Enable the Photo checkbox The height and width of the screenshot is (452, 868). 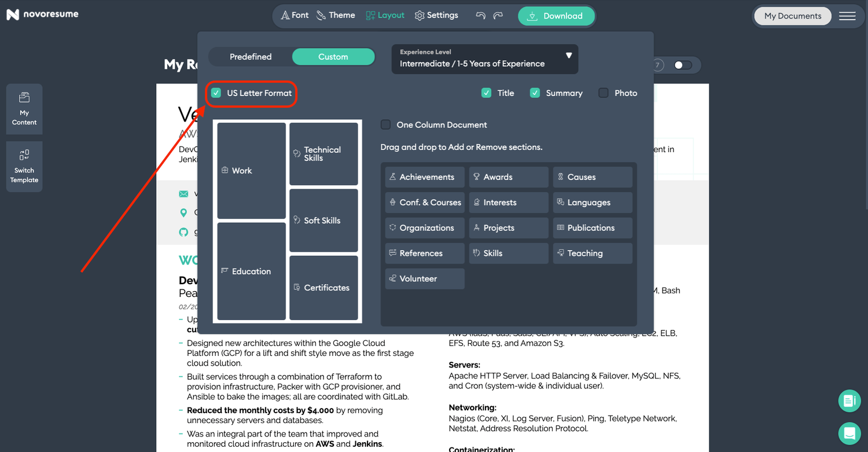[604, 93]
